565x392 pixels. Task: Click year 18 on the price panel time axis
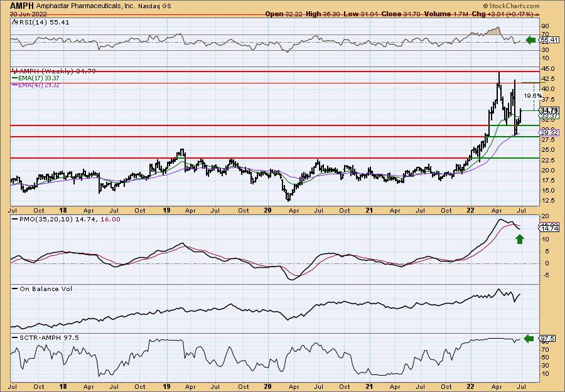point(63,210)
